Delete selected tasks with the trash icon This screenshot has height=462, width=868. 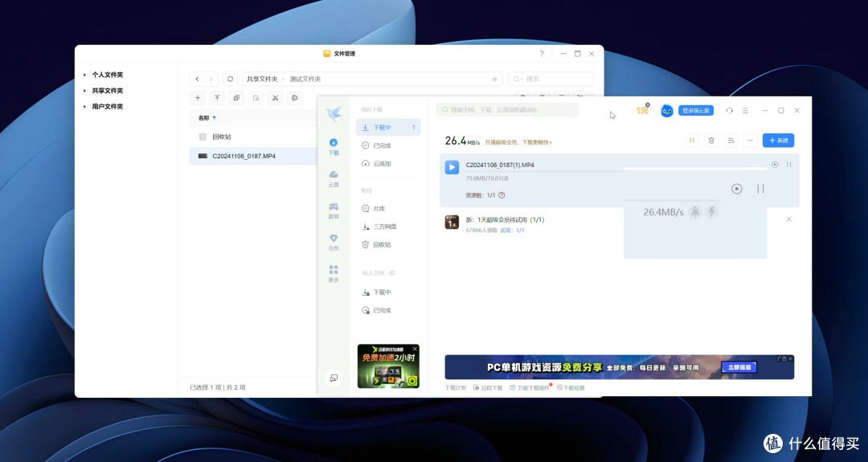711,141
